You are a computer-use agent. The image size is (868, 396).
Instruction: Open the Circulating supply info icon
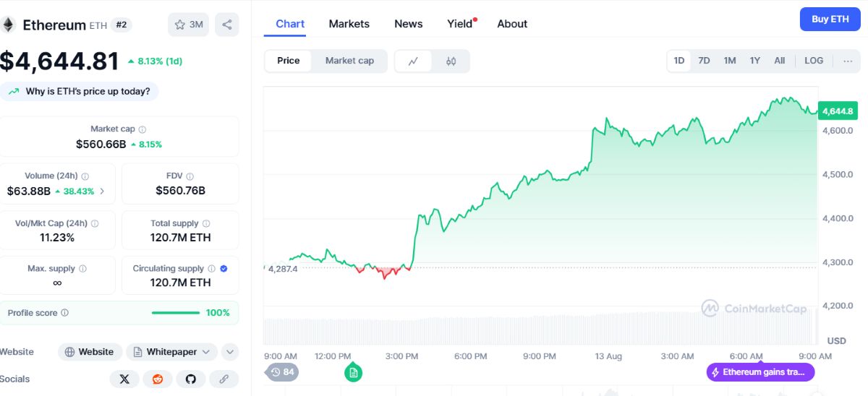pyautogui.click(x=212, y=269)
